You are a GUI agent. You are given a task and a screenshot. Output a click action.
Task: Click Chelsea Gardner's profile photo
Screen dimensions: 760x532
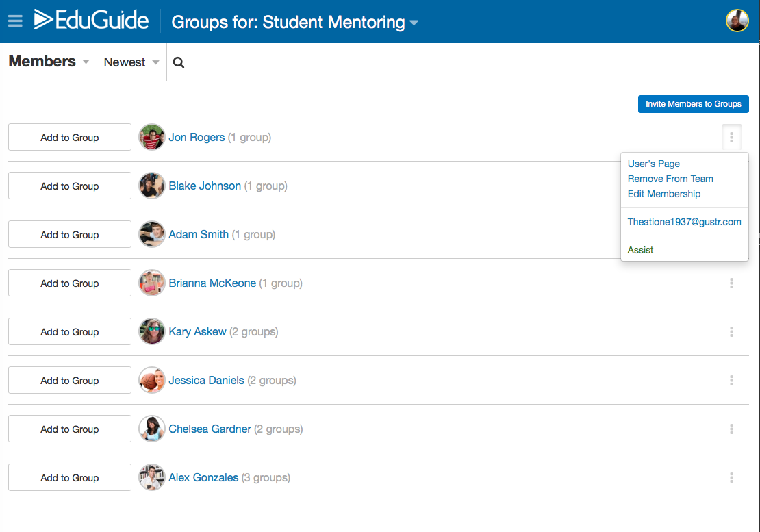coord(152,429)
